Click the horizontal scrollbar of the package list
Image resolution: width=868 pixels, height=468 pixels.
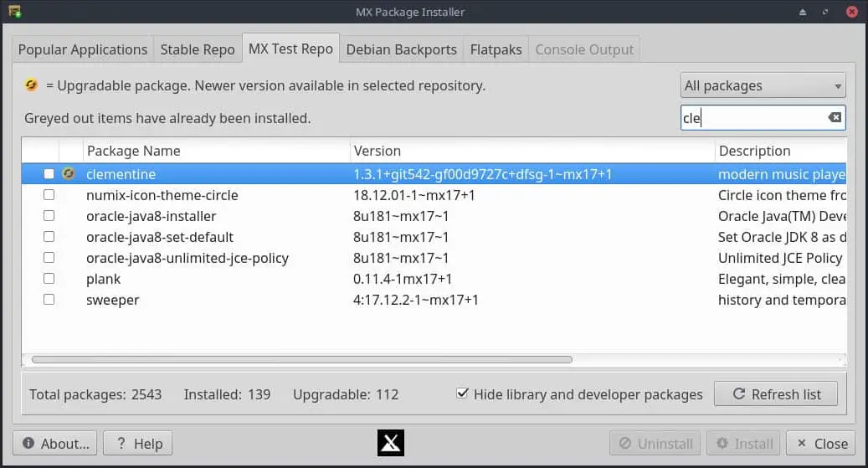coord(301,359)
